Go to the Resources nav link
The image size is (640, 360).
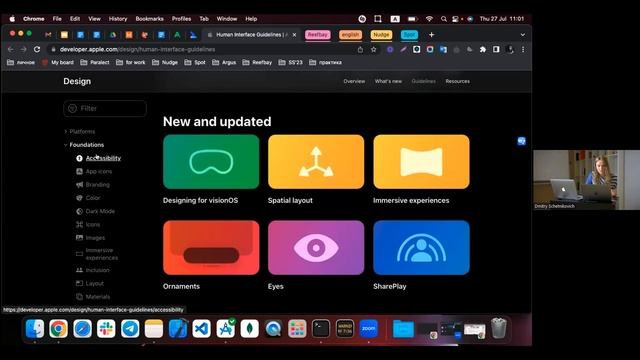click(458, 81)
